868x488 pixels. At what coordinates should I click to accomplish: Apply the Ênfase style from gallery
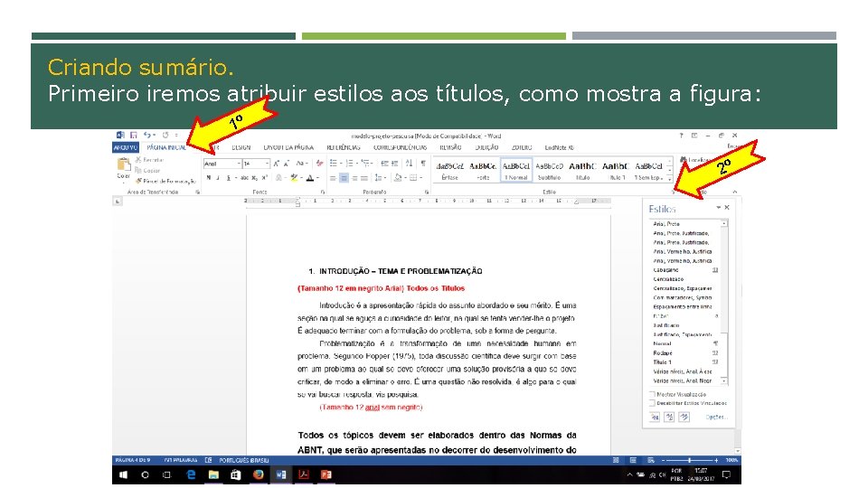[x=449, y=171]
